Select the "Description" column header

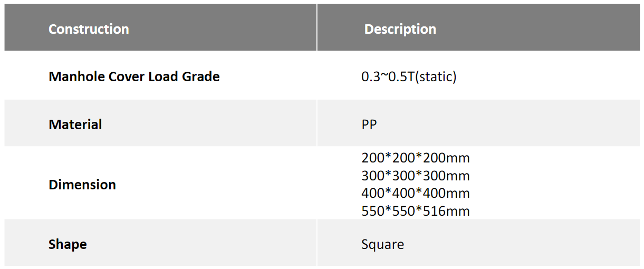pyautogui.click(x=400, y=29)
